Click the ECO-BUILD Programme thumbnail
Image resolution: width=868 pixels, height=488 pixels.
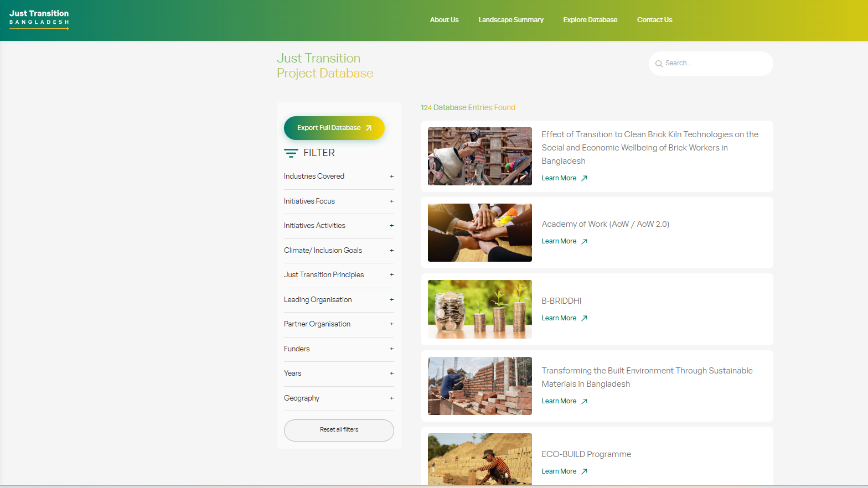480,459
